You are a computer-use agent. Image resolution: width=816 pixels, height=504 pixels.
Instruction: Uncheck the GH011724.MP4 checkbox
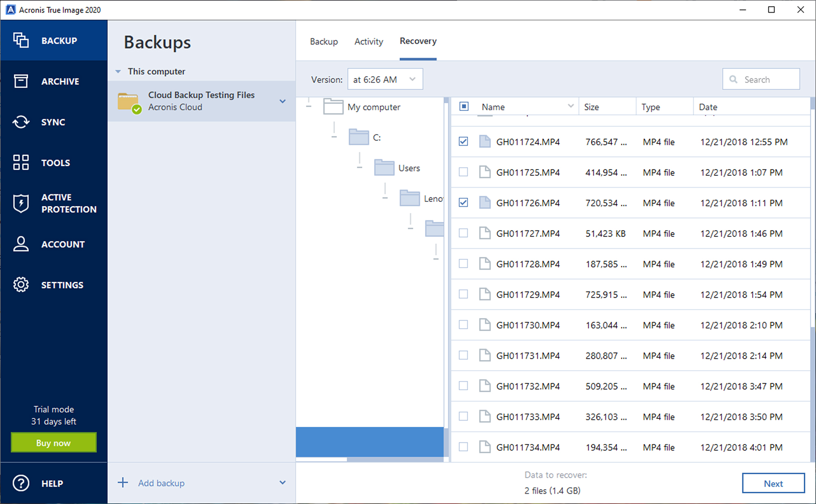[463, 141]
